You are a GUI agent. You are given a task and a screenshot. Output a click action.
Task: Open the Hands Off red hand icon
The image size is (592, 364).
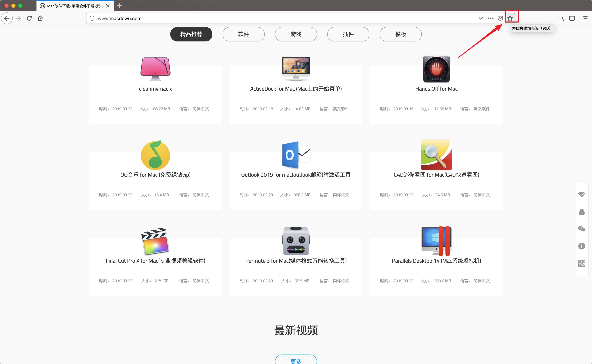click(x=436, y=69)
